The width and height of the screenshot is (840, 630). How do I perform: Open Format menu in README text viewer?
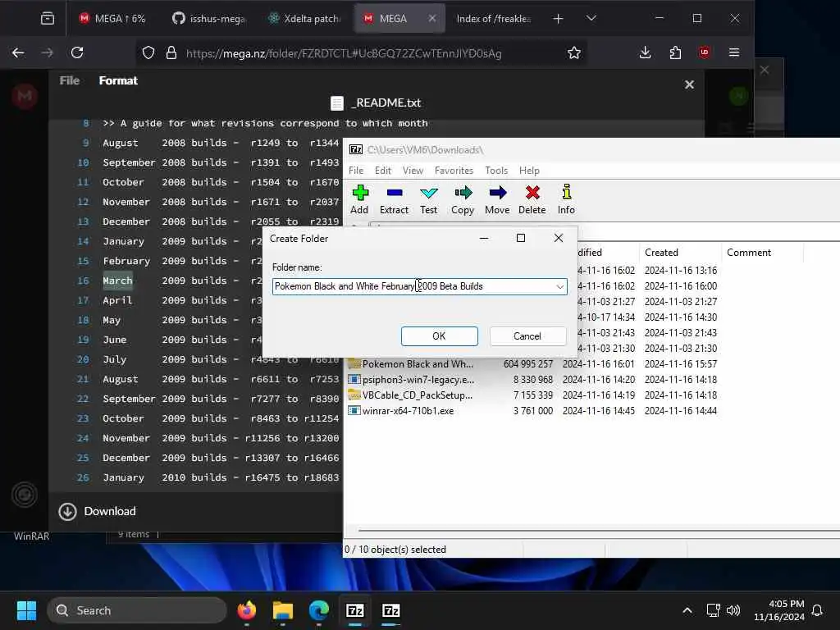pos(118,80)
